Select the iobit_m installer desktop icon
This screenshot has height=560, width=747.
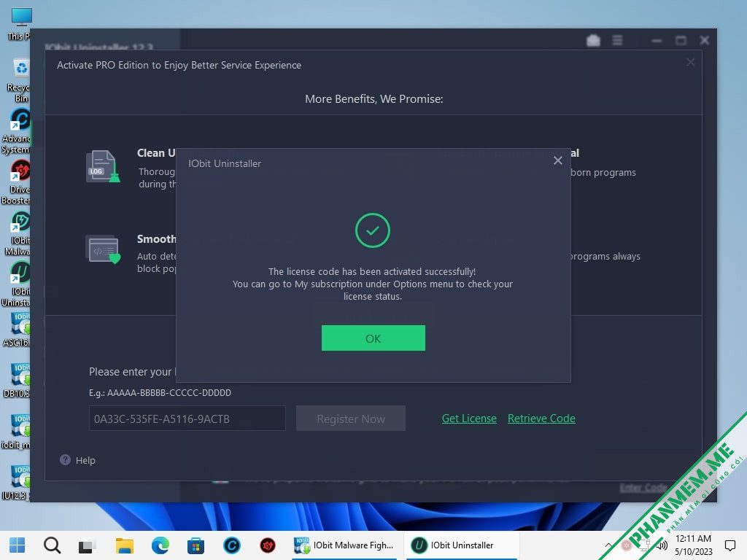[x=16, y=432]
